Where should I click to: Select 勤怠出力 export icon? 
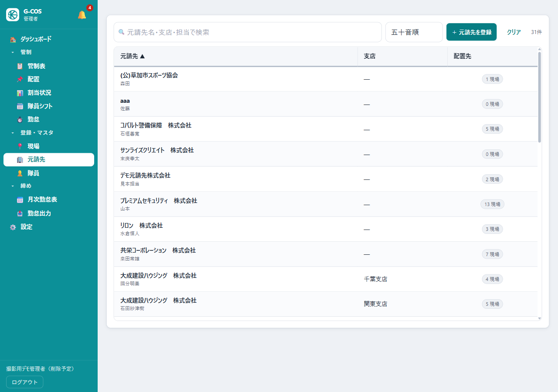click(x=20, y=213)
